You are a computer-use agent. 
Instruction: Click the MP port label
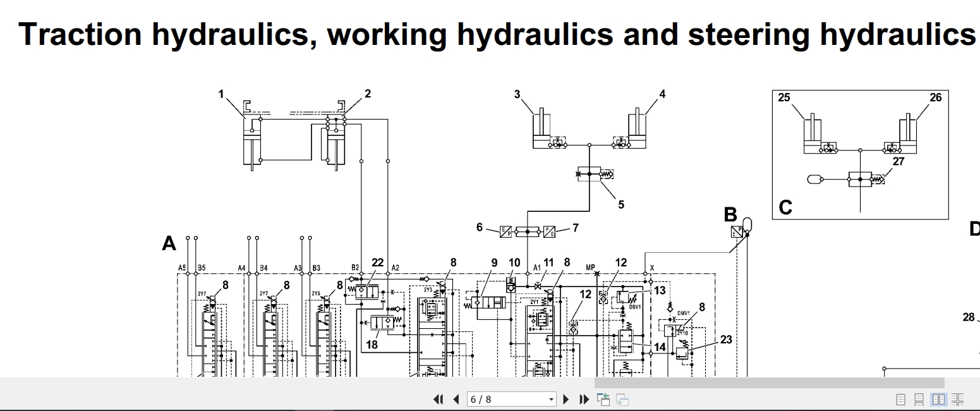pyautogui.click(x=591, y=268)
